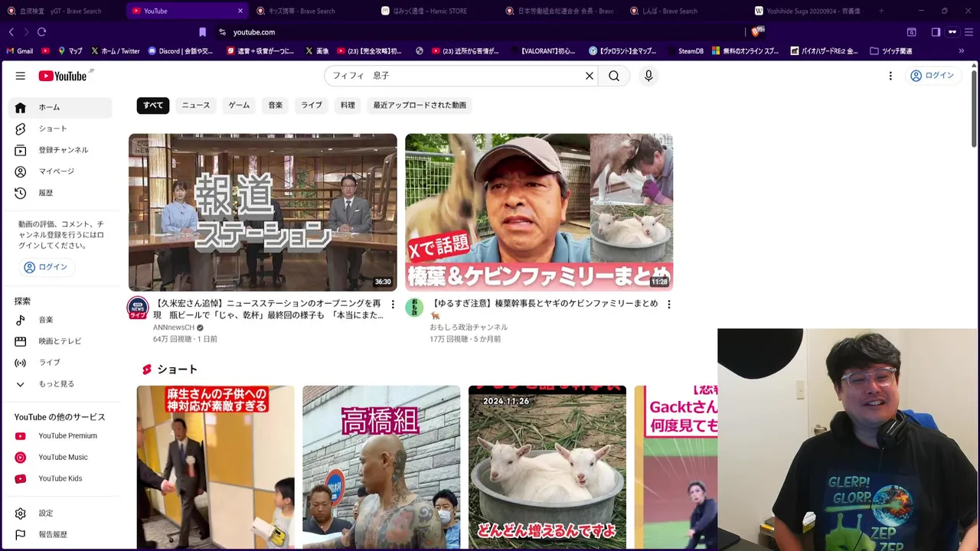The image size is (980, 551).
Task: Open 映画とテレビ in the sidebar
Action: (x=60, y=341)
